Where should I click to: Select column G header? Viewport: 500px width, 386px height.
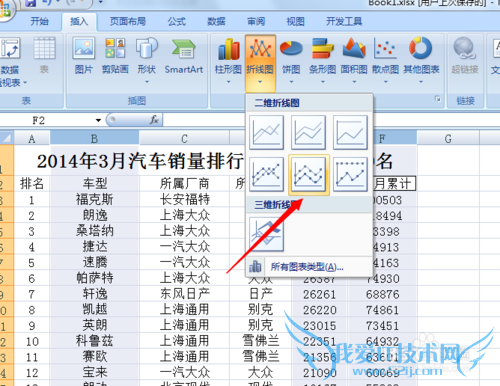[x=448, y=138]
